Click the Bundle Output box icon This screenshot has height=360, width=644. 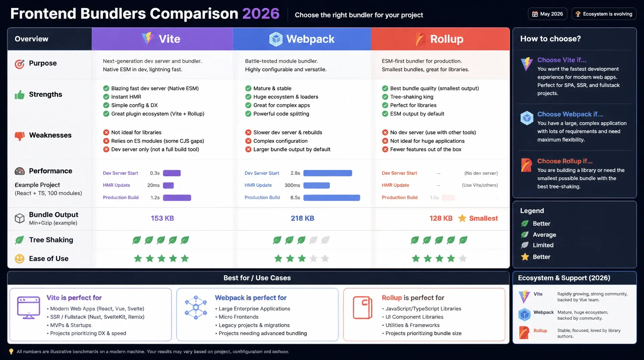click(x=19, y=218)
